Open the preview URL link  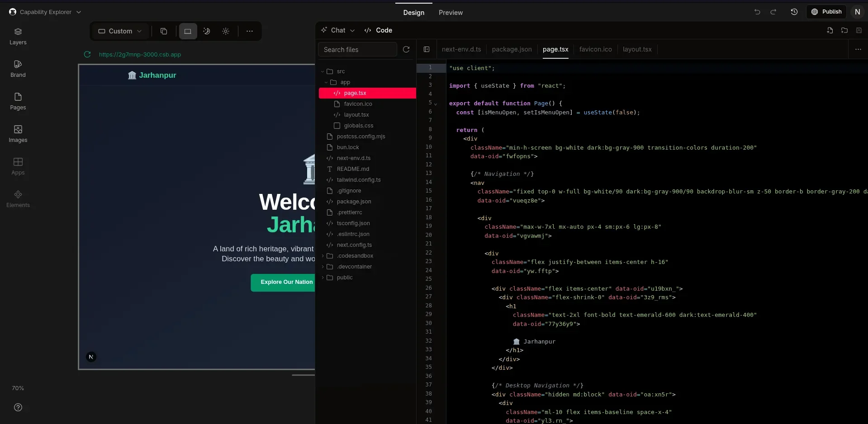coord(140,54)
